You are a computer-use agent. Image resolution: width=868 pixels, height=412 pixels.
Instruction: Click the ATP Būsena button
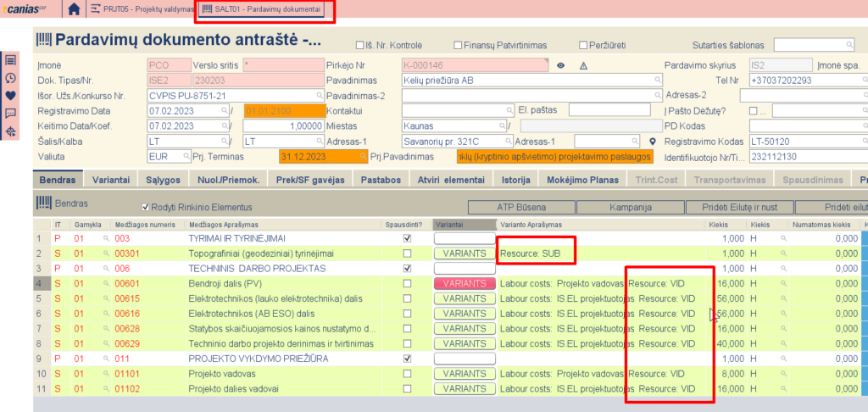point(522,207)
